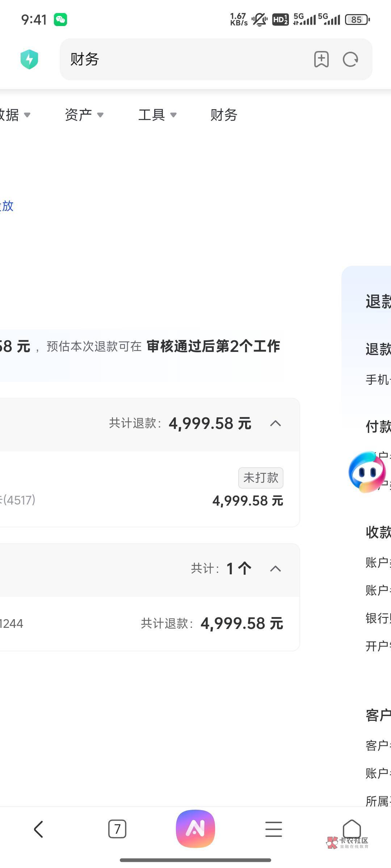The width and height of the screenshot is (391, 868).
Task: Add page to bookmarks
Action: pyautogui.click(x=321, y=59)
